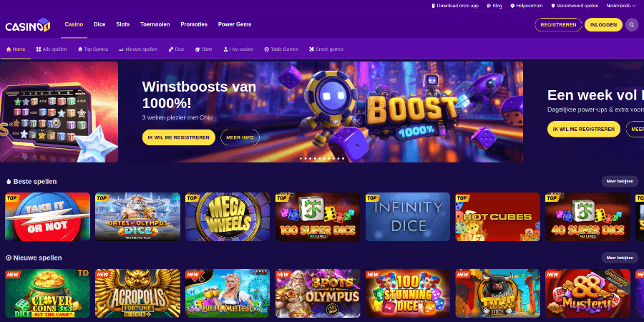Open the Nederlands language dropdown
Screen dimensions: 644x322
point(621,6)
